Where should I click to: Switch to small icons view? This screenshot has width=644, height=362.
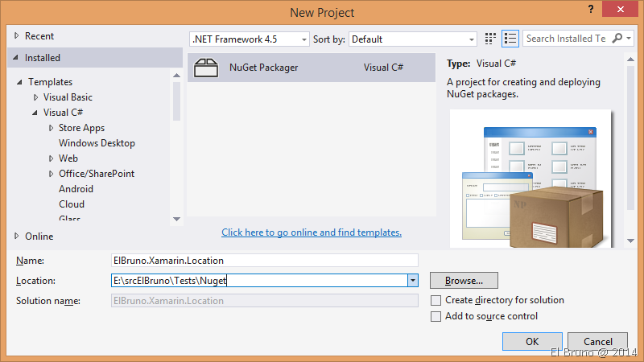tap(491, 39)
